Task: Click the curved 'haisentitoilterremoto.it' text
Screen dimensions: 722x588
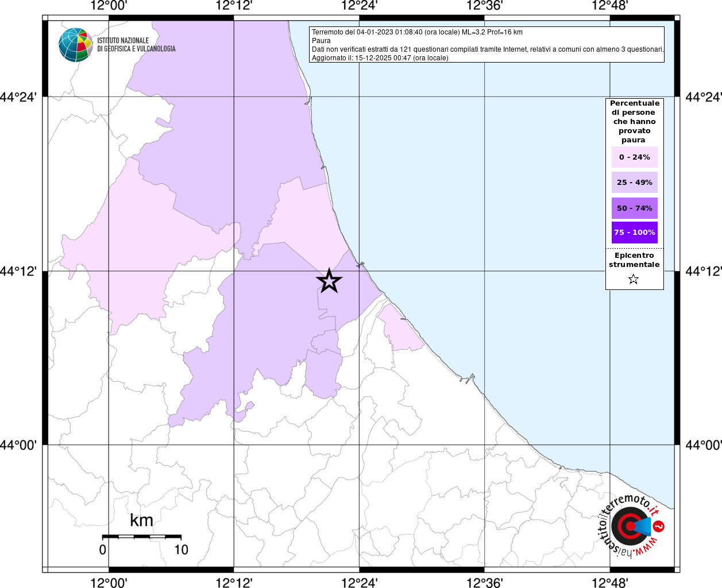Action: [x=630, y=525]
